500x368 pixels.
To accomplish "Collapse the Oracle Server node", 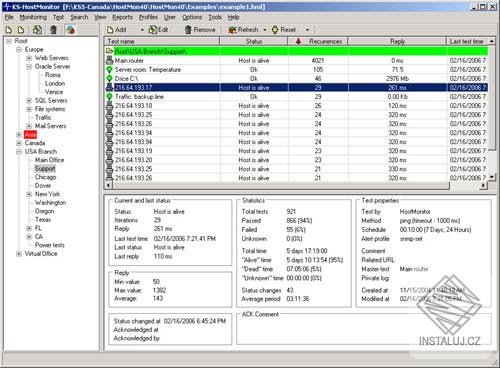I will pos(29,67).
